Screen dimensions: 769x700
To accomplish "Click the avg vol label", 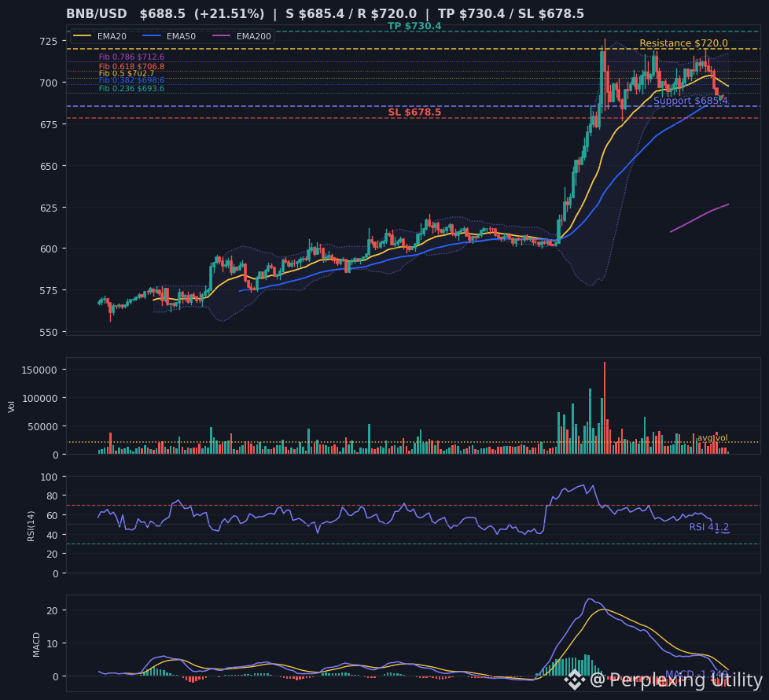I will pos(712,437).
